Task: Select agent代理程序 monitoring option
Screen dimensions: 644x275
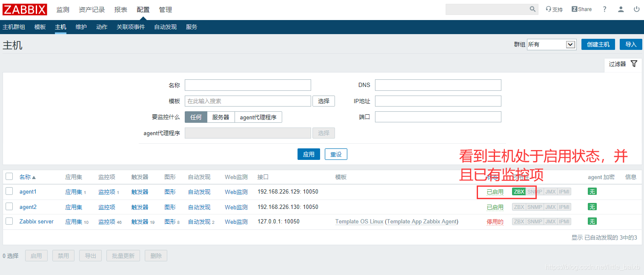Action: [258, 117]
